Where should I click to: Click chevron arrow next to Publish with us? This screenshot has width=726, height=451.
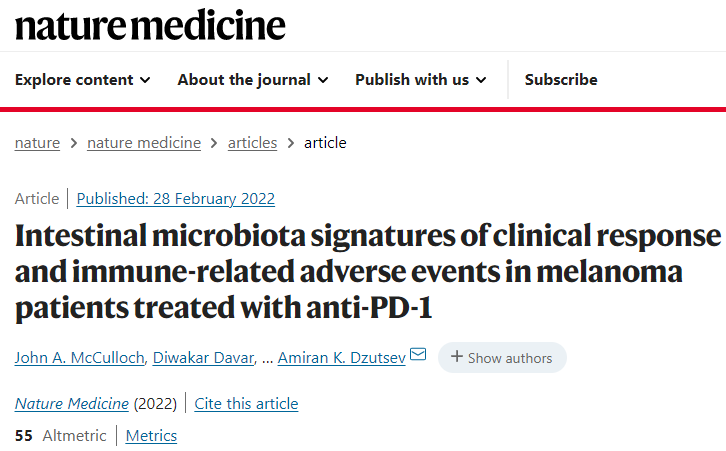(482, 80)
